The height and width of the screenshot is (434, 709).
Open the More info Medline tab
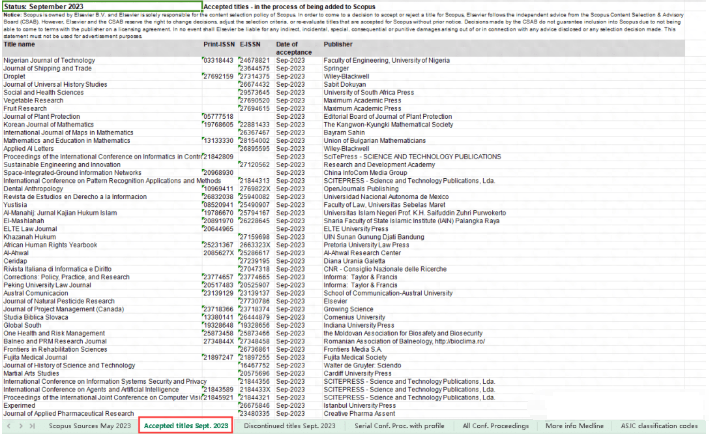click(x=574, y=426)
